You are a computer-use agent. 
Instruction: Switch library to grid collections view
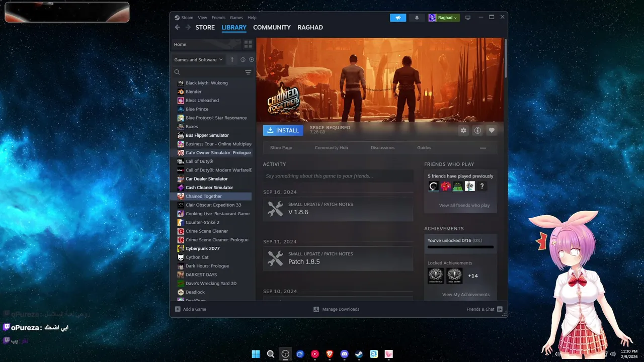coord(248,44)
